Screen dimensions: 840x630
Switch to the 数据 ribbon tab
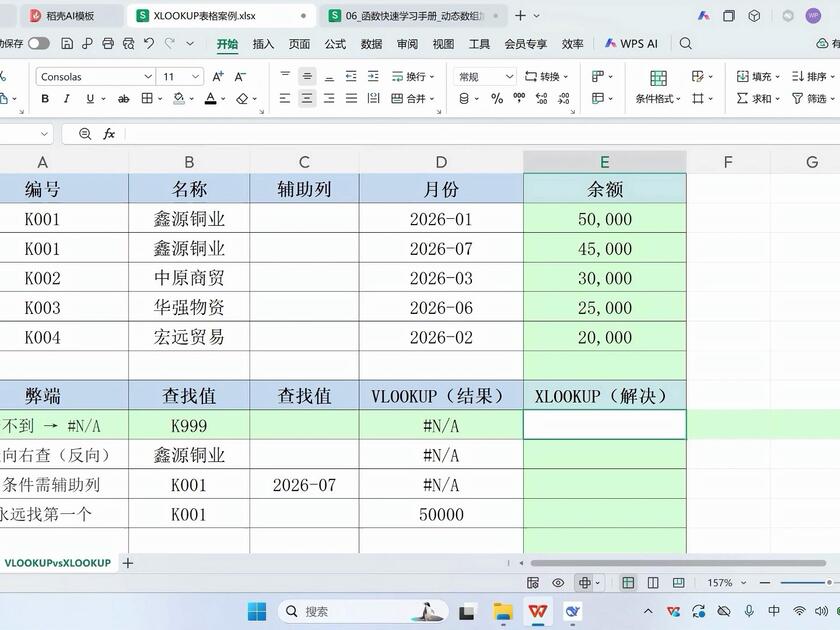coord(371,44)
